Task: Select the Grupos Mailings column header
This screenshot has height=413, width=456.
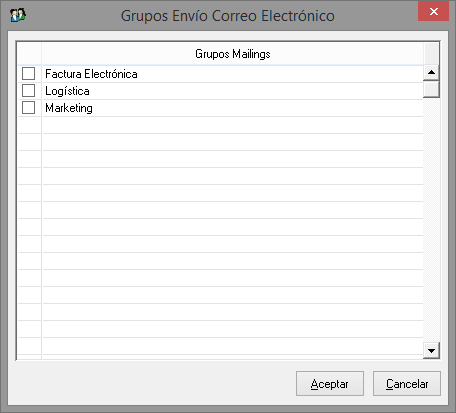Action: 233,54
